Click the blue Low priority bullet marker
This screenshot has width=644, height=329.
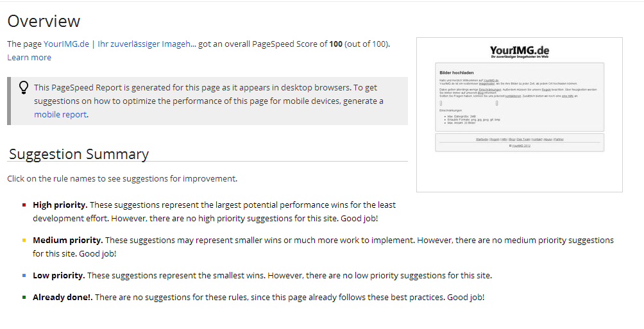[x=24, y=276]
